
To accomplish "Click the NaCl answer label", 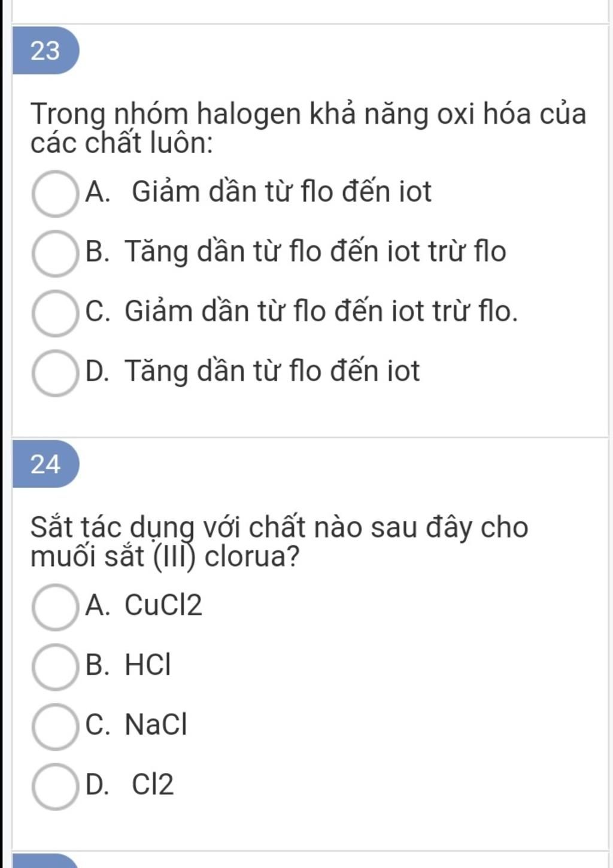I will (x=156, y=725).
